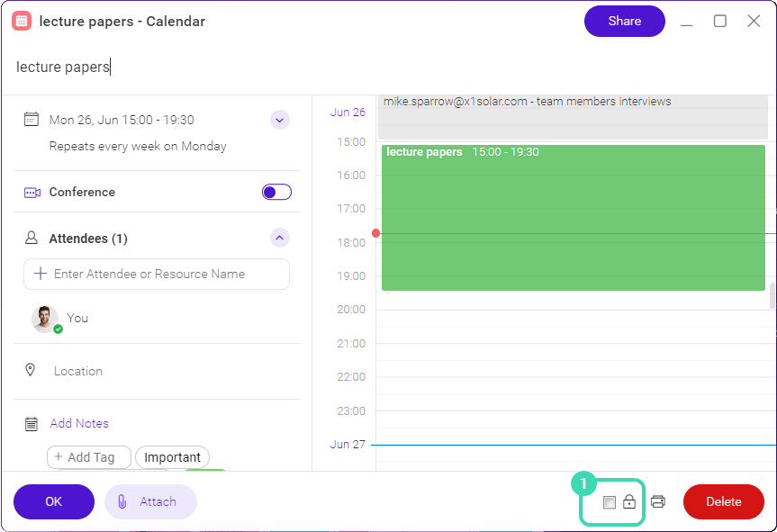The image size is (777, 532).
Task: Click the red Calendar app icon in title bar
Action: click(x=22, y=21)
